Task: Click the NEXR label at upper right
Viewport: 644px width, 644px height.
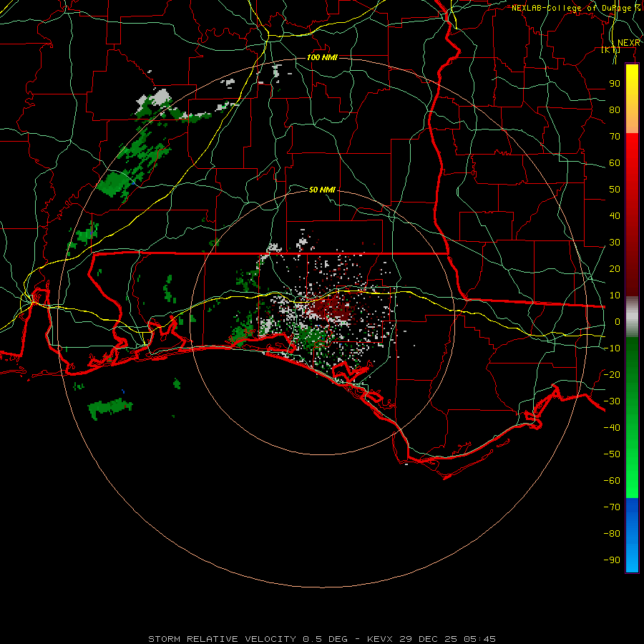Action: tap(629, 43)
